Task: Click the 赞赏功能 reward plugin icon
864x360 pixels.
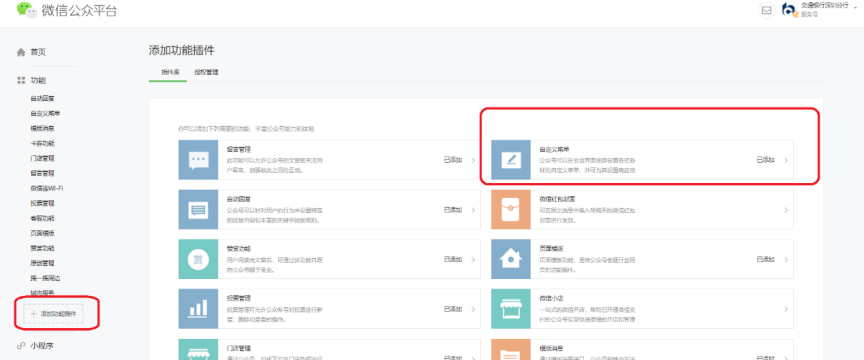Action: click(198, 259)
